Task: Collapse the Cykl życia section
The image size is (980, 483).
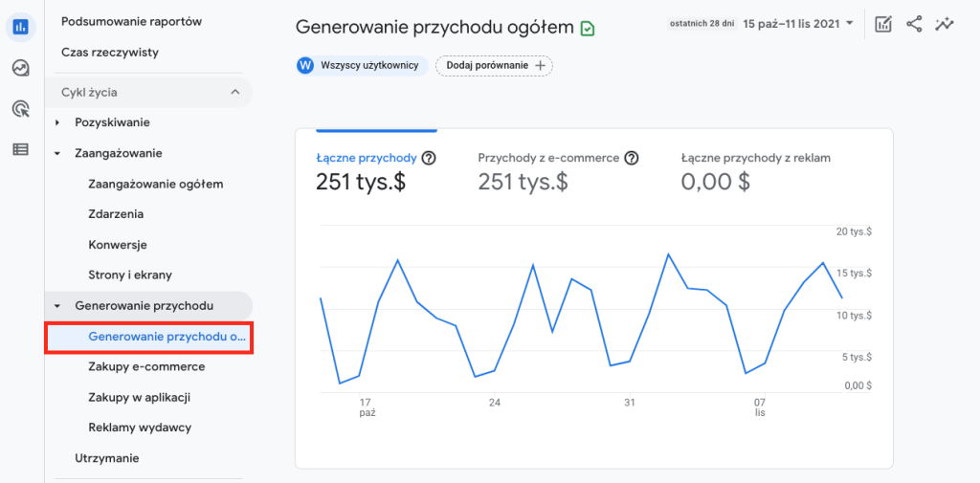Action: point(234,93)
